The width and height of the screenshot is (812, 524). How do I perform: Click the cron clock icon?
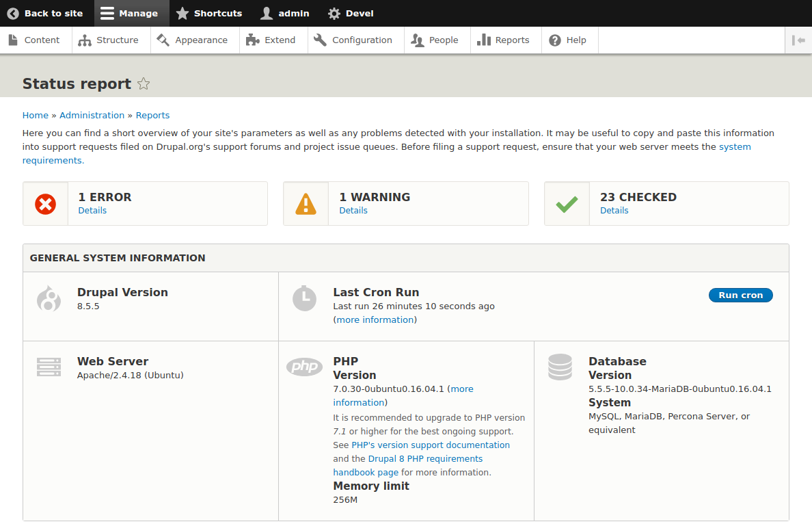pyautogui.click(x=305, y=298)
